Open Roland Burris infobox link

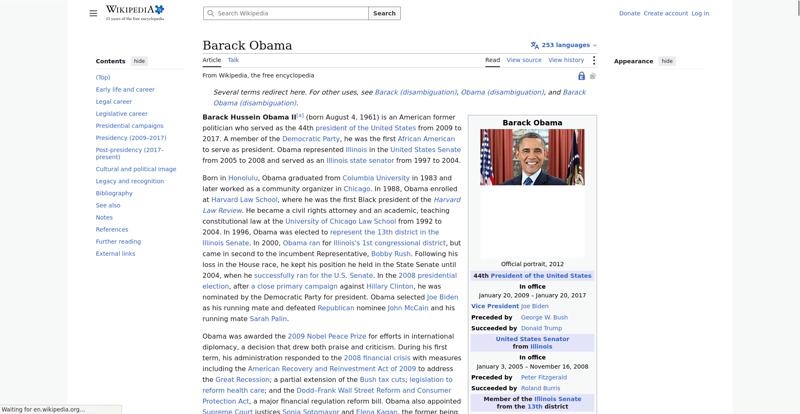[540, 388]
